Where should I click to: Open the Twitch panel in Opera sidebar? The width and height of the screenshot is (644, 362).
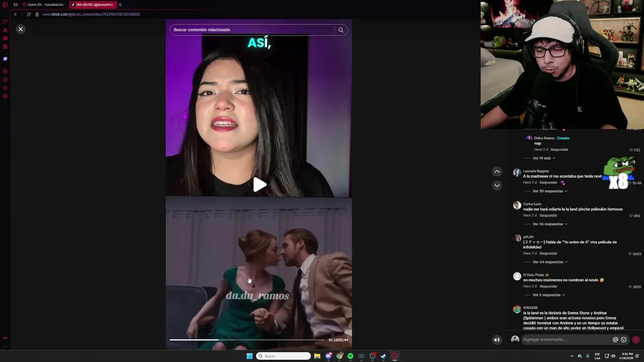click(5, 59)
